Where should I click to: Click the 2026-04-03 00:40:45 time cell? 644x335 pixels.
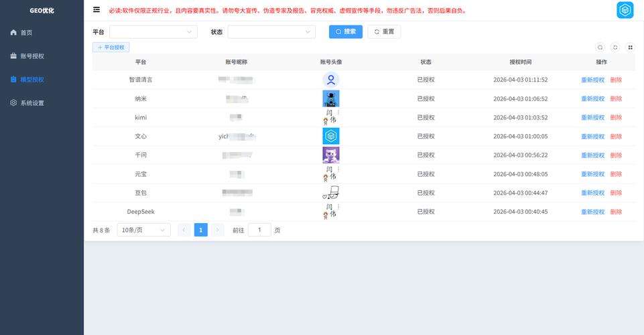[521, 212]
